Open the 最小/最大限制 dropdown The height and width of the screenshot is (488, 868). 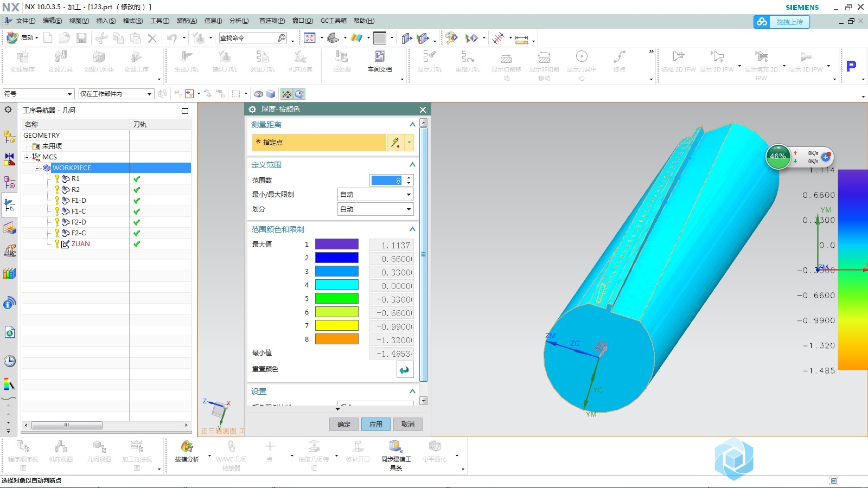375,195
